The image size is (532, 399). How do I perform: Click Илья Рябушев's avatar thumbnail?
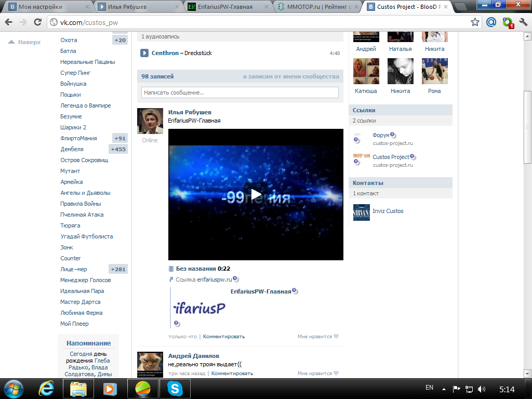tap(150, 121)
